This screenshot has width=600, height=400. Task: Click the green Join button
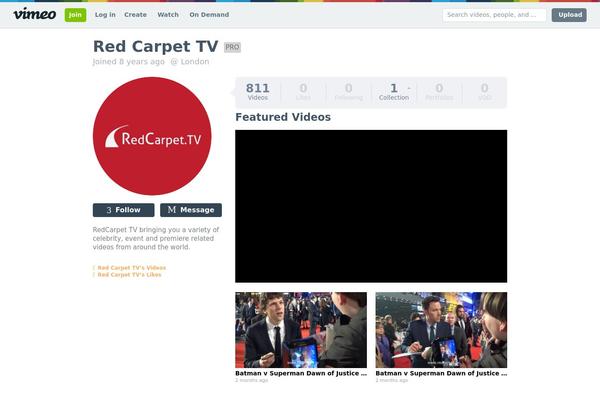point(75,15)
